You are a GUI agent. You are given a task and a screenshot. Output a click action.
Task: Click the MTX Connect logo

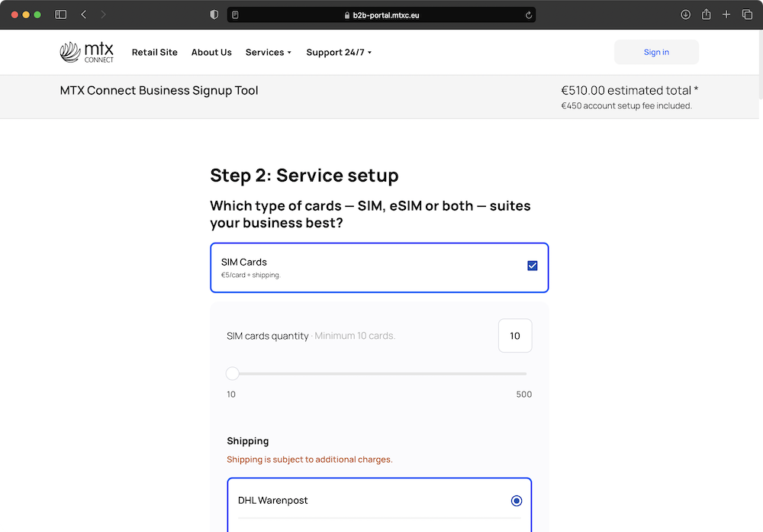pyautogui.click(x=86, y=52)
